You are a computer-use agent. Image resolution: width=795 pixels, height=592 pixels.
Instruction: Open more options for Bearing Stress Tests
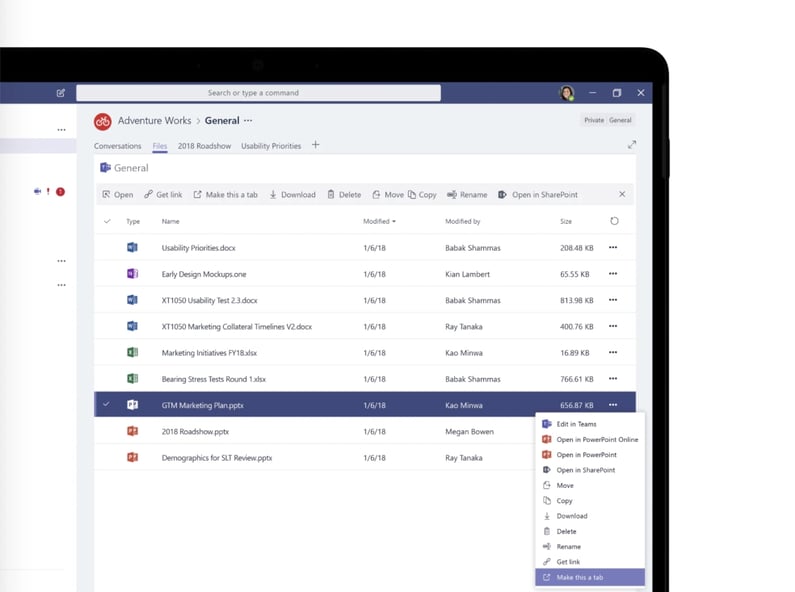pyautogui.click(x=613, y=379)
